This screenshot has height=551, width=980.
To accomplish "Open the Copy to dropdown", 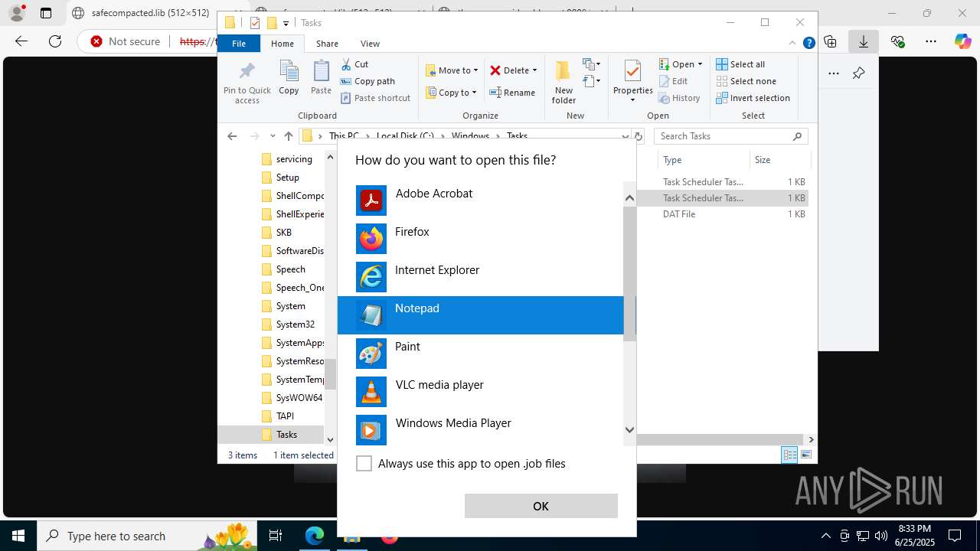I will (452, 93).
